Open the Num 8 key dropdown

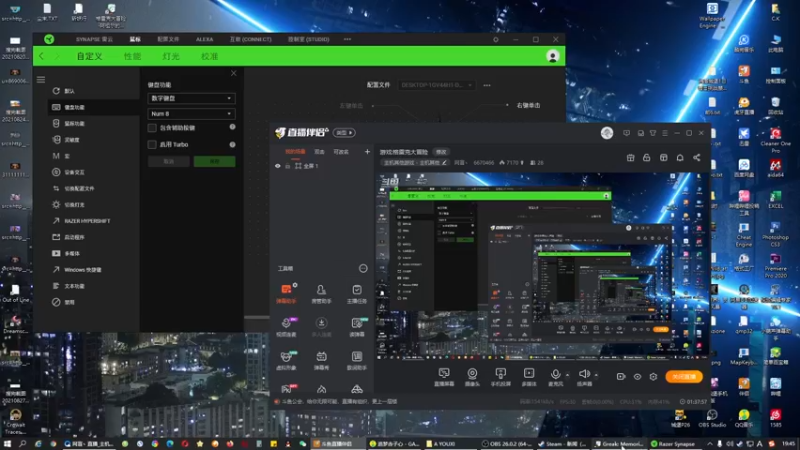click(191, 113)
